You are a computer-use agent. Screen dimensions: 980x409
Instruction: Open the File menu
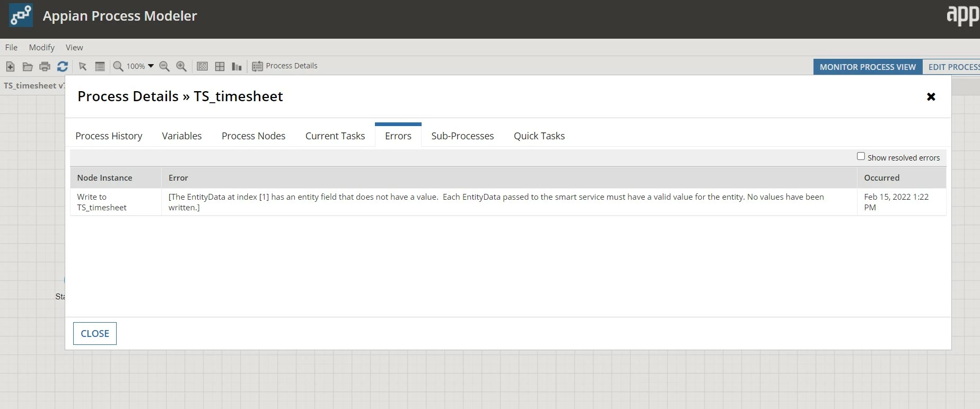point(11,47)
